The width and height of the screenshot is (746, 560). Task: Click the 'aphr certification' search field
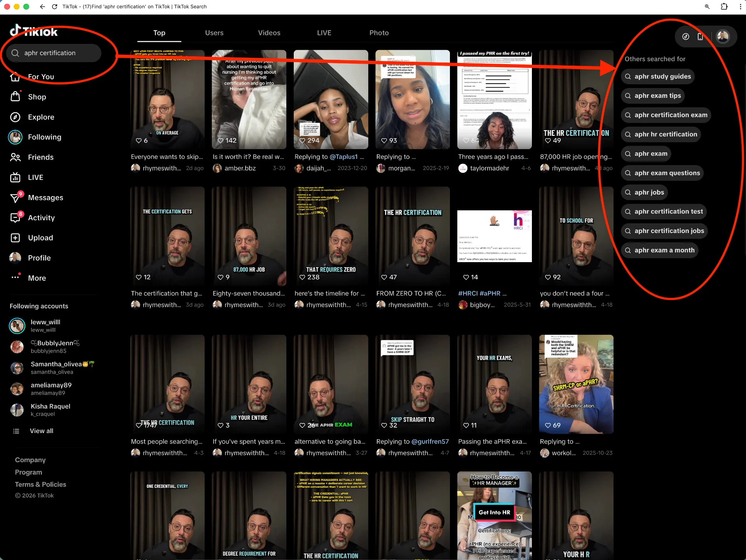pos(54,53)
